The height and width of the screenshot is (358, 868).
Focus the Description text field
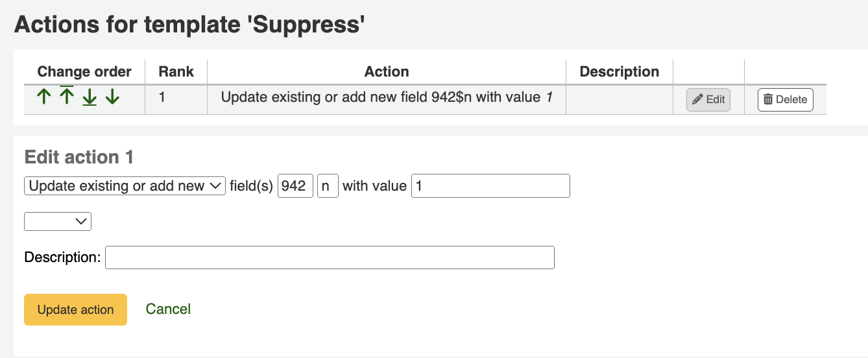(x=330, y=257)
